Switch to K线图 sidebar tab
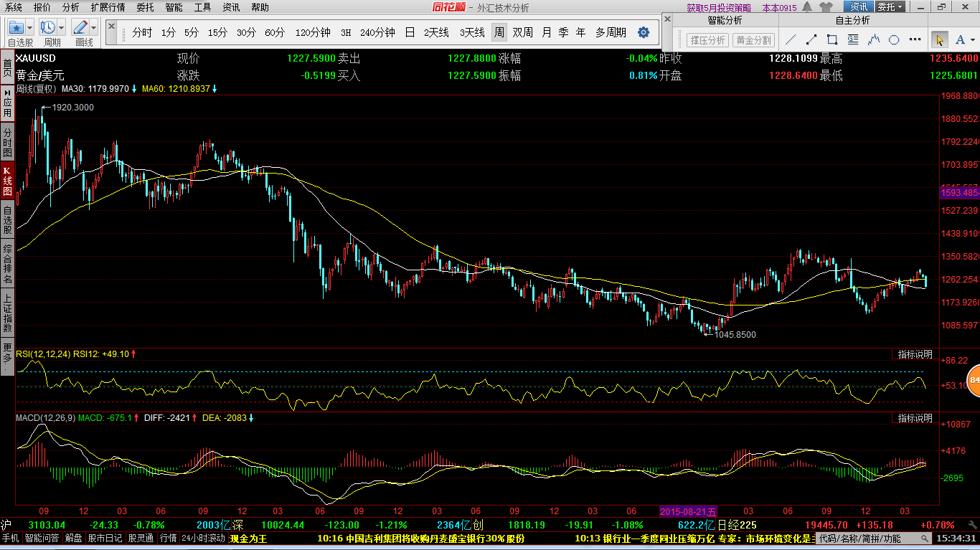This screenshot has width=980, height=550. [7, 181]
